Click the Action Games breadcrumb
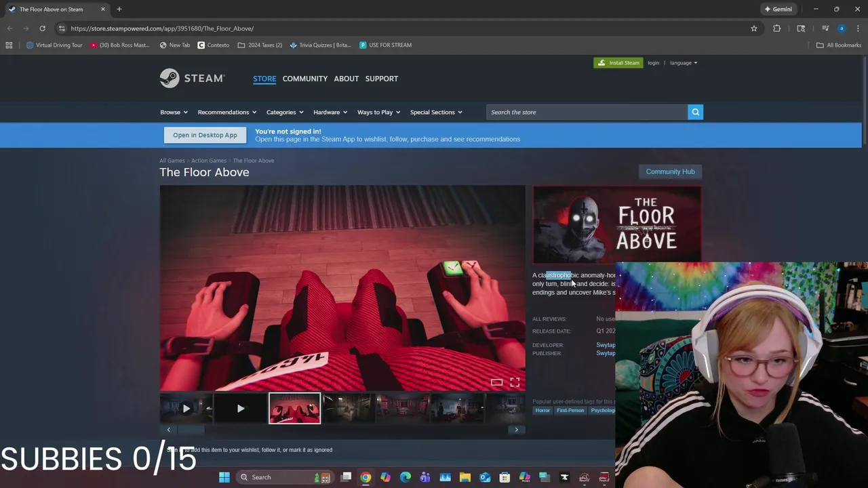The width and height of the screenshot is (868, 488). [209, 161]
